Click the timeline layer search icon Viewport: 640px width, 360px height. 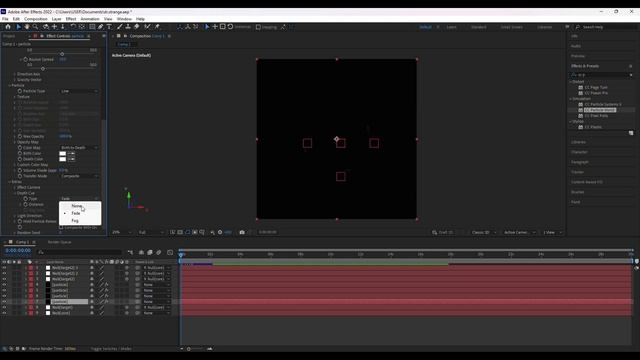pos(41,252)
